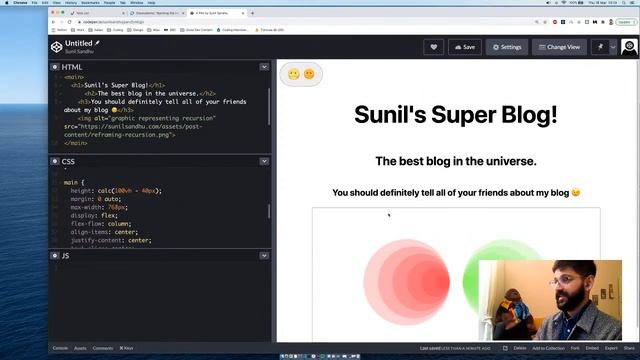Click the Change View button
This screenshot has height=360, width=640.
pyautogui.click(x=559, y=47)
